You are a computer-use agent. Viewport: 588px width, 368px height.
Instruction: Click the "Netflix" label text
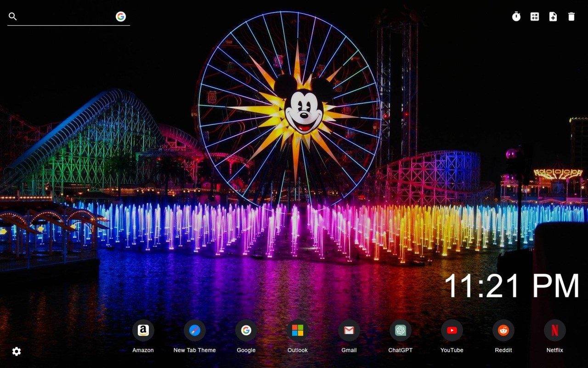(555, 350)
